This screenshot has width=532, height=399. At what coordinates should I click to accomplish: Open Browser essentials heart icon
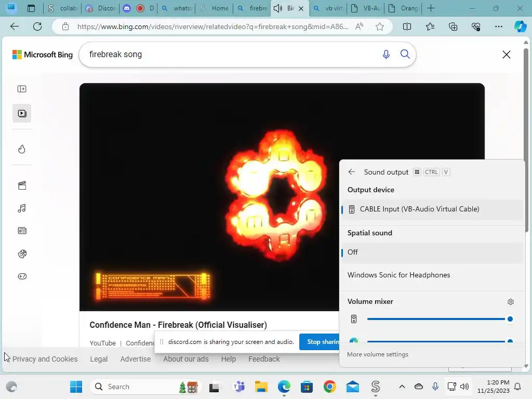click(x=476, y=26)
